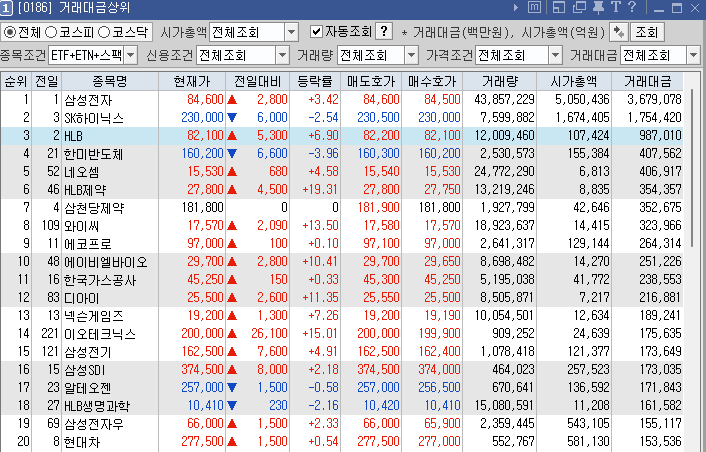The image size is (706, 452).
Task: Toggle the 자동조회 checkbox
Action: coord(317,32)
